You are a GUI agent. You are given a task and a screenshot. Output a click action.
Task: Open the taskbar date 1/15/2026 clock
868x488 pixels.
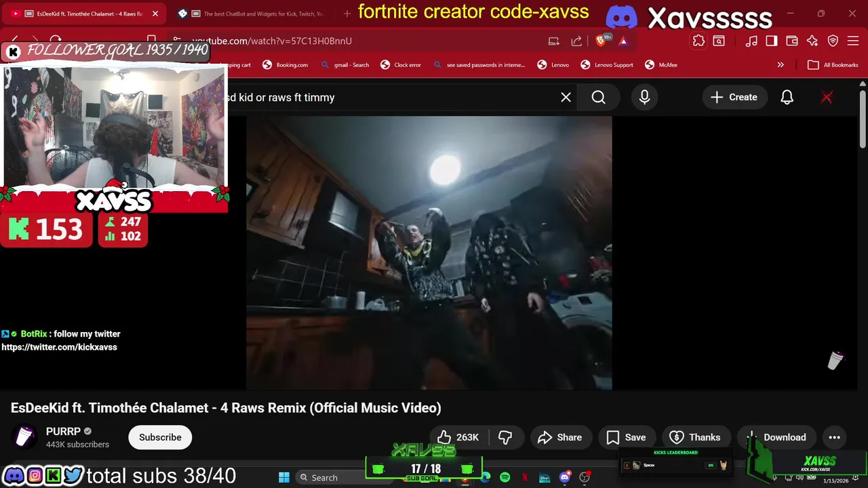835,481
